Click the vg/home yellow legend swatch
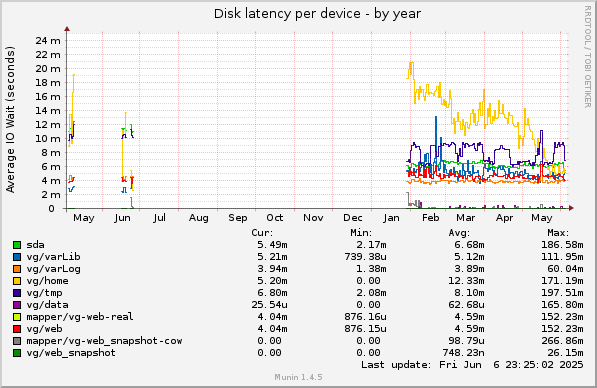This screenshot has width=597, height=388. point(17,281)
